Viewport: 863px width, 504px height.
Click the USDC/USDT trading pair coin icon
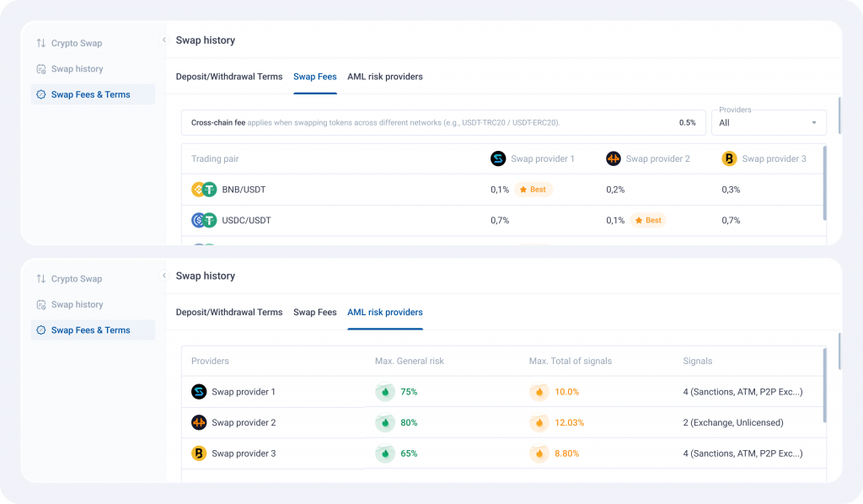pyautogui.click(x=204, y=221)
